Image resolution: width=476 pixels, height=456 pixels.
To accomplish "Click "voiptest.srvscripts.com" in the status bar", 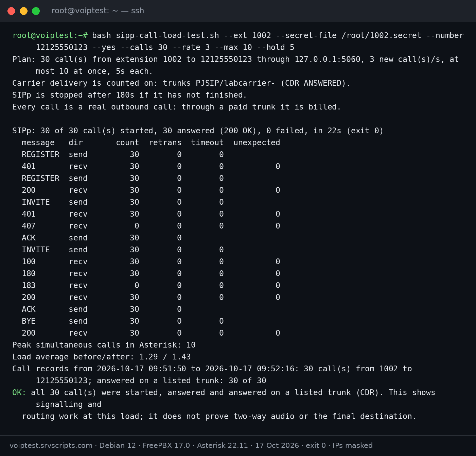I will [x=51, y=445].
